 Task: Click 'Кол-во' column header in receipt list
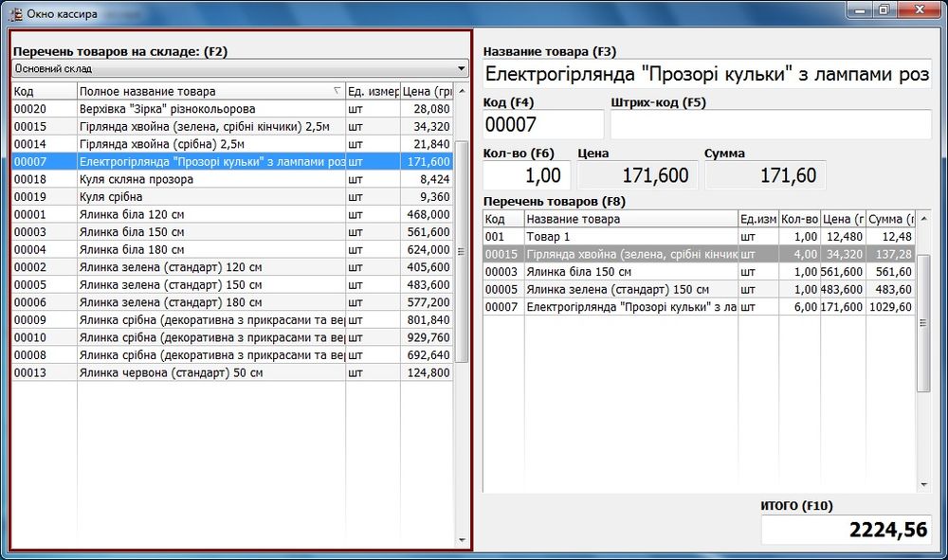pyautogui.click(x=799, y=219)
